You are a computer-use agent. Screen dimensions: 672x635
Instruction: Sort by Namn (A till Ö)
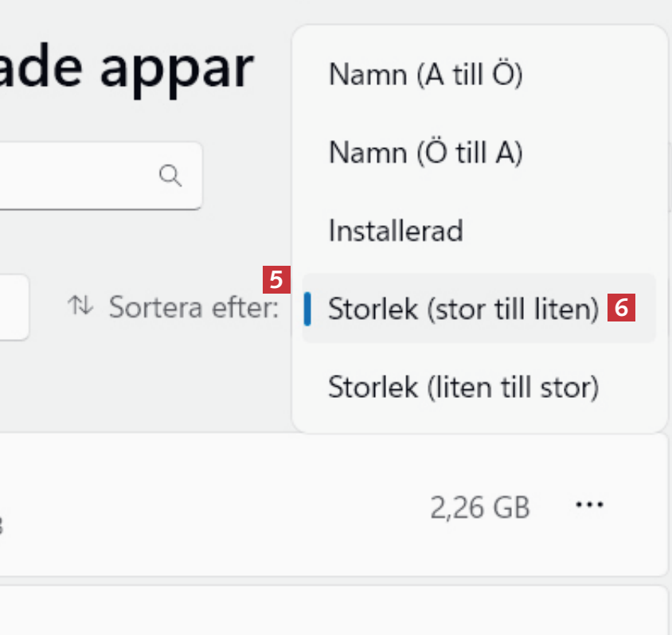[425, 76]
